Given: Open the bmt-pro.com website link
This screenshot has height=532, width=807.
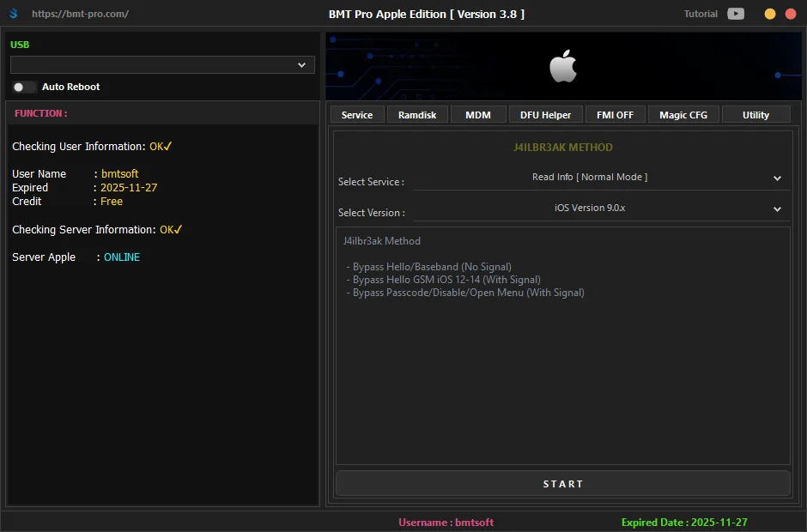Looking at the screenshot, I should [81, 14].
